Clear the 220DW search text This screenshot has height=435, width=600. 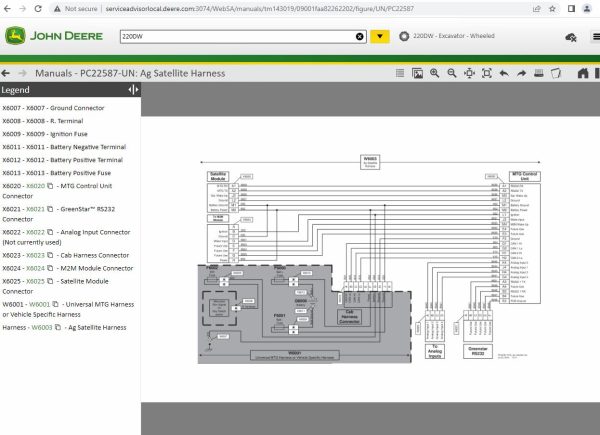(360, 36)
